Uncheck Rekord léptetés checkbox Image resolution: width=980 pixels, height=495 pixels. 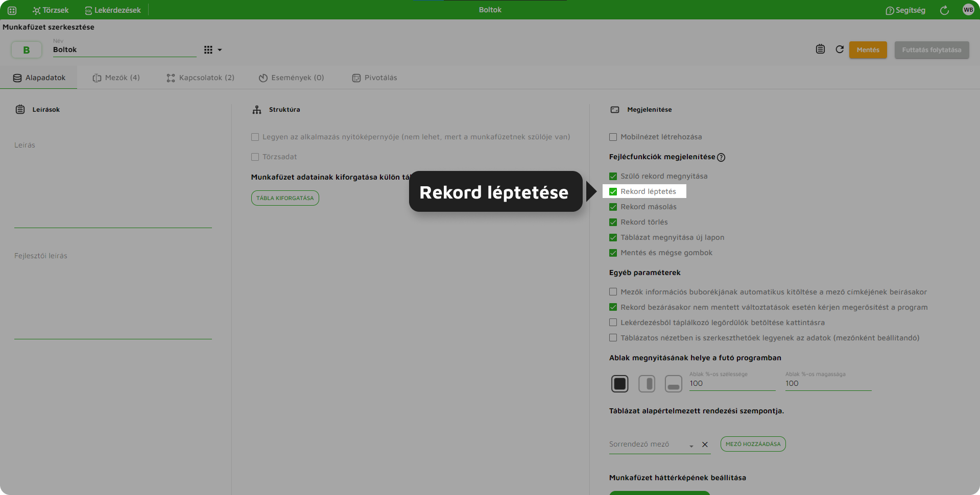613,191
